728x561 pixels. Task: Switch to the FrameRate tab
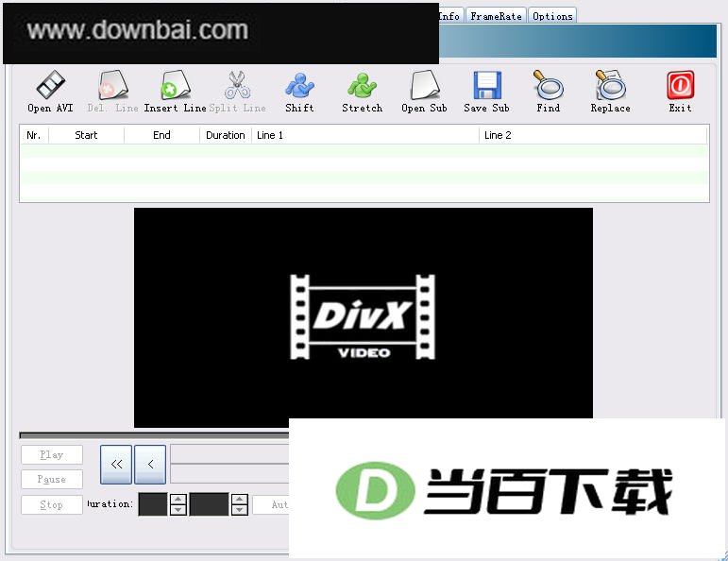496,16
